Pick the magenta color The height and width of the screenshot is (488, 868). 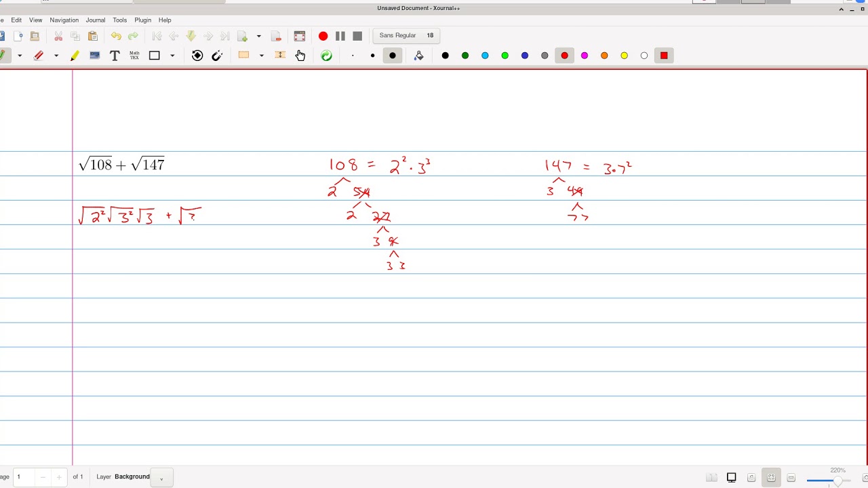585,56
